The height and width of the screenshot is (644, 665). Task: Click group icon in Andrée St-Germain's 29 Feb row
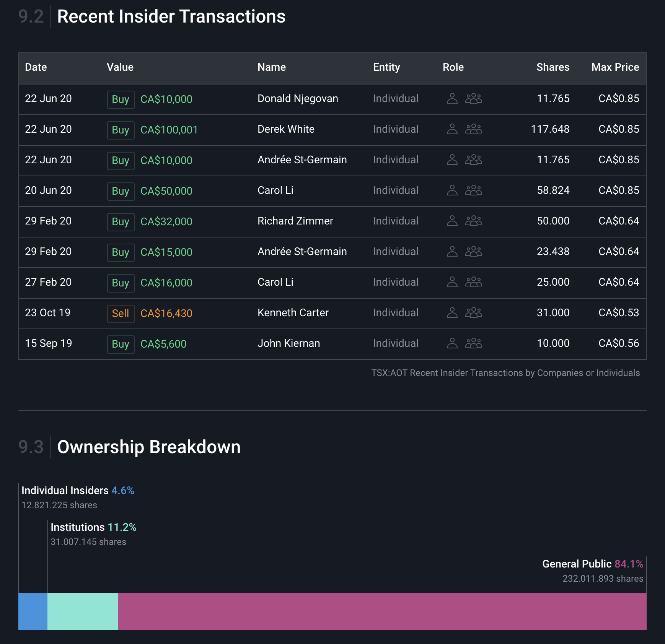click(474, 252)
